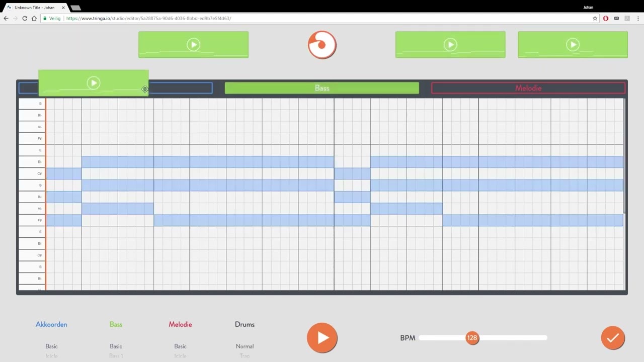Select Basic under Melodie

(180, 346)
